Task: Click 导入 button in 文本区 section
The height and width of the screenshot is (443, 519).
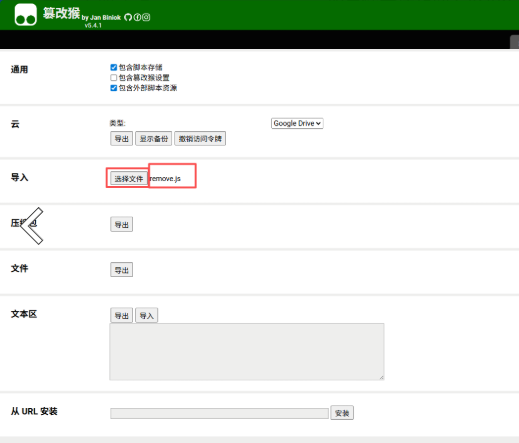Action: [146, 315]
